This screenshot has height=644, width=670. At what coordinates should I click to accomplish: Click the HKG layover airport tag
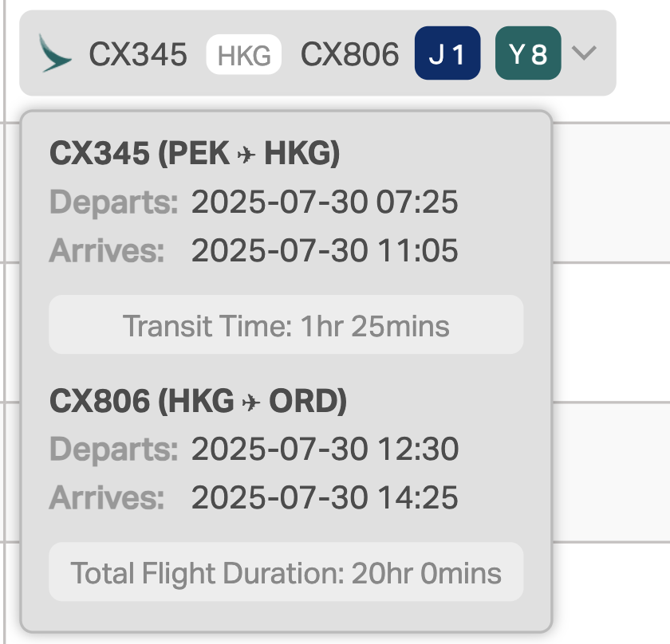click(x=243, y=54)
